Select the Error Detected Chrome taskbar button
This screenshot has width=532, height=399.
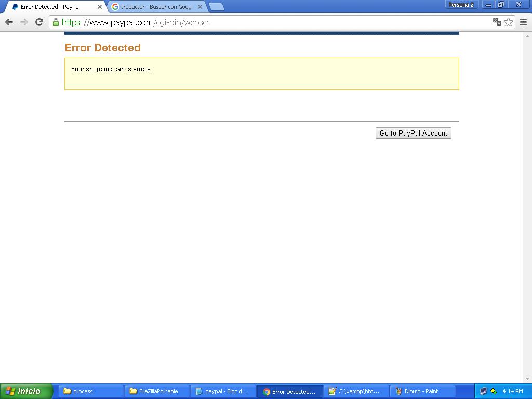[x=289, y=391]
